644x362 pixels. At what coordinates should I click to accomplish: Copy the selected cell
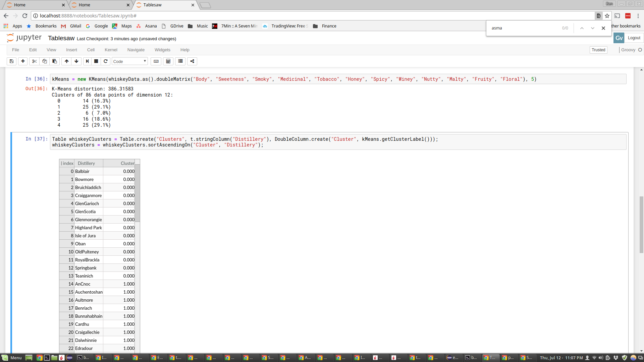44,61
